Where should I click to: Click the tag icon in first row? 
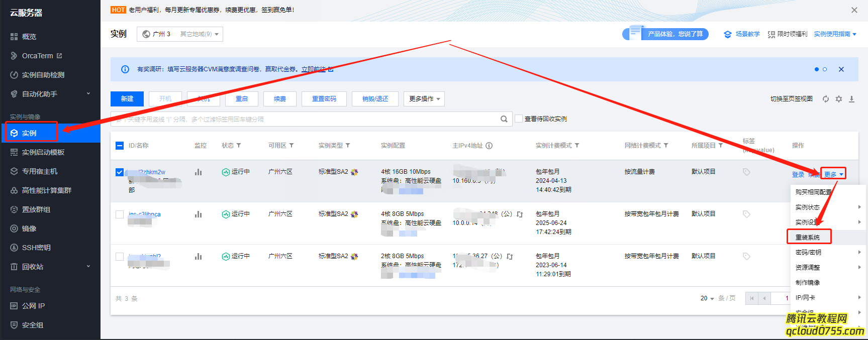(x=747, y=172)
